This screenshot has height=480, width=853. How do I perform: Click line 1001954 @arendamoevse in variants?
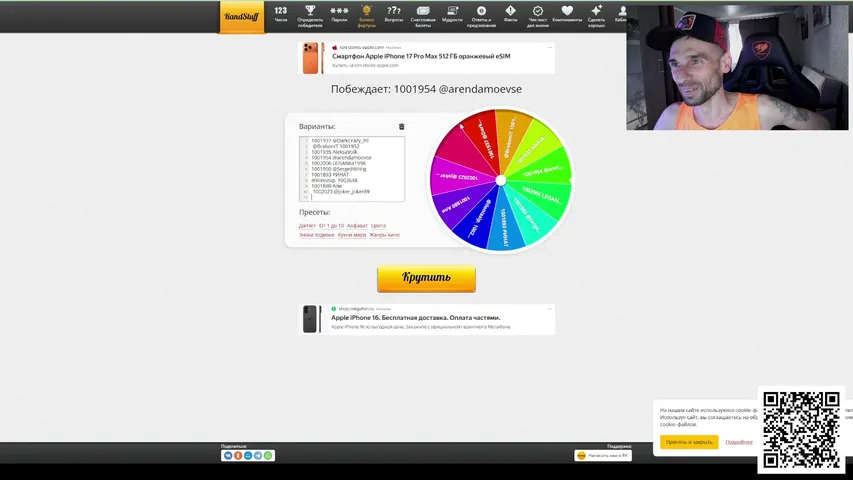pyautogui.click(x=341, y=158)
